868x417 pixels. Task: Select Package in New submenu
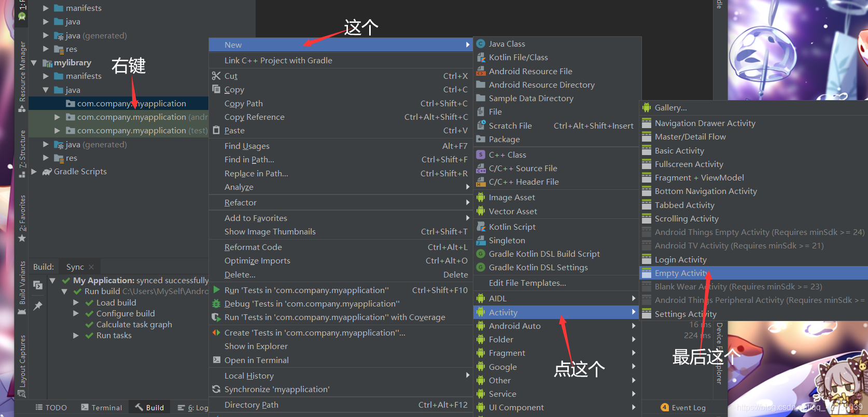(x=556, y=139)
